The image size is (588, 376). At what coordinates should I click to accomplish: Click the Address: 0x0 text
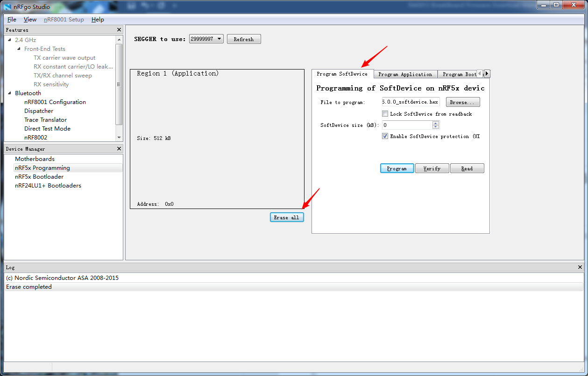coord(156,204)
